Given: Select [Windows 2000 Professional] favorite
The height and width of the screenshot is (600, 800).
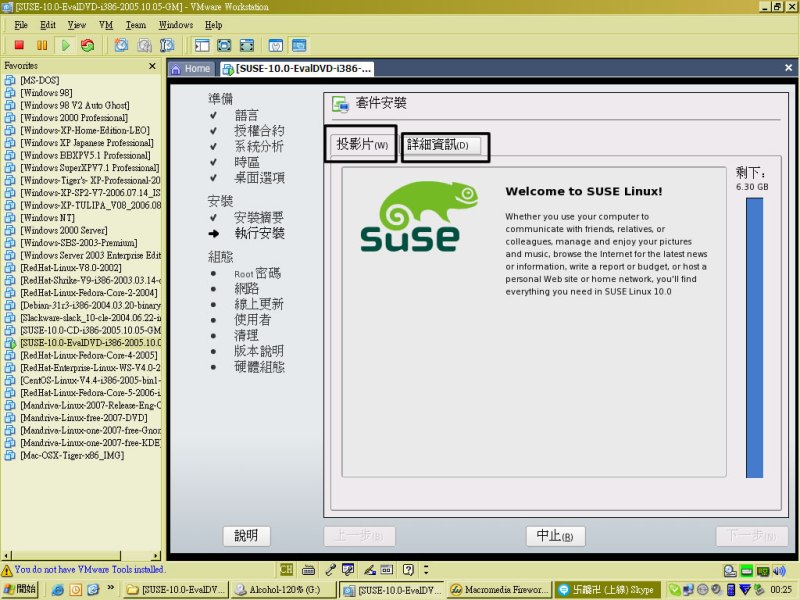Looking at the screenshot, I should coord(74,118).
